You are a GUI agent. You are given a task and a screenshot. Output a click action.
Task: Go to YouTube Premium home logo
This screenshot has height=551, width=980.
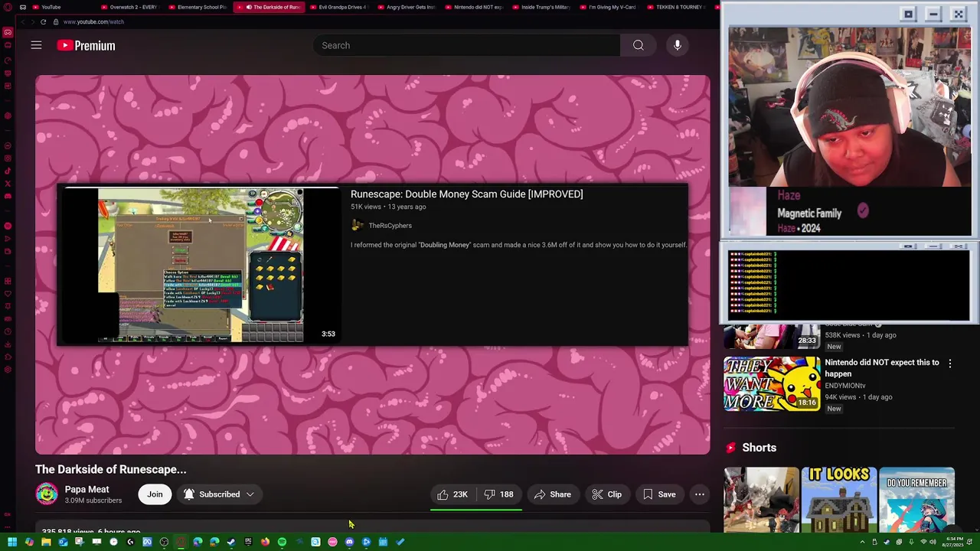tap(86, 46)
